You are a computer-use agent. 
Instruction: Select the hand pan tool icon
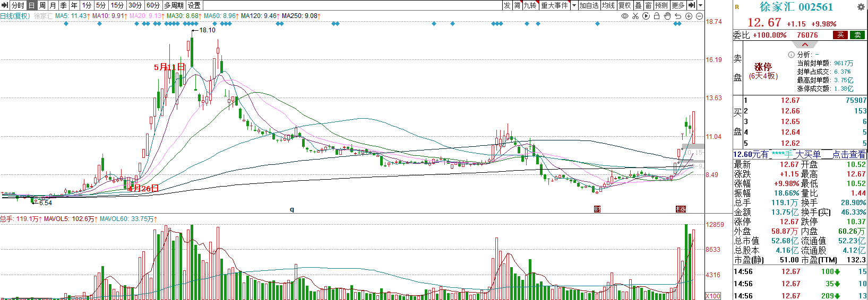667,16
